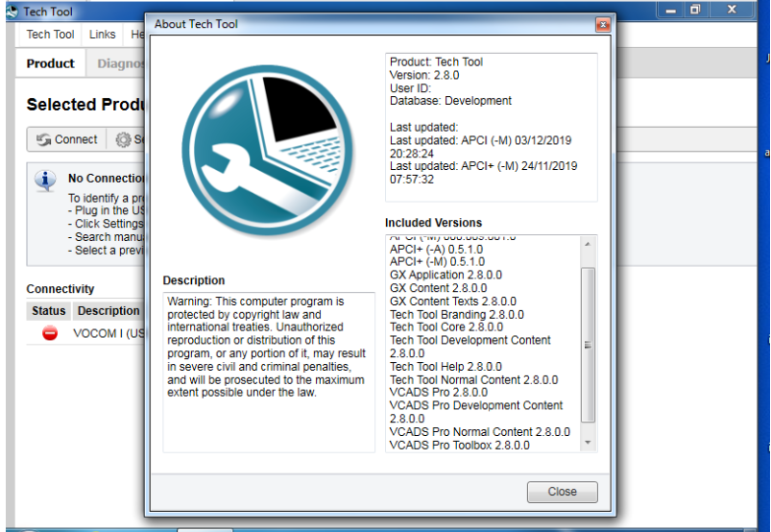Select 'Tech Tool Branding 2.8.0.0' entry
This screenshot has width=771, height=532.
click(x=457, y=315)
